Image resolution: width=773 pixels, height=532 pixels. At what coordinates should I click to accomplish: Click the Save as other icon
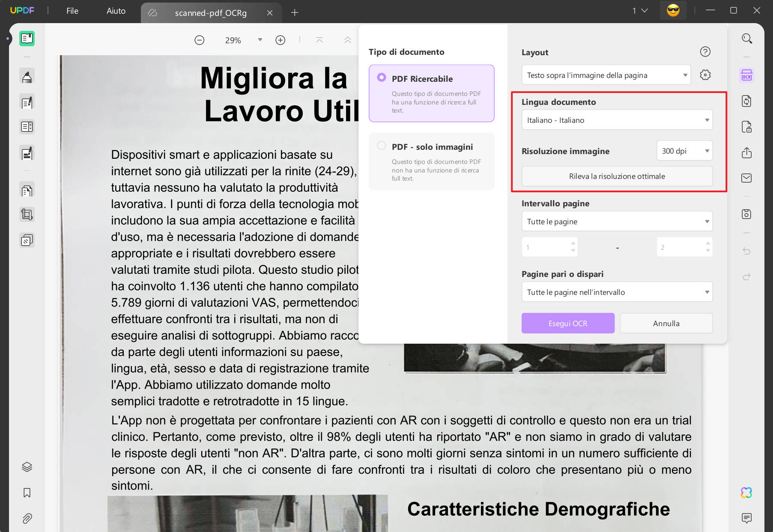click(x=747, y=214)
